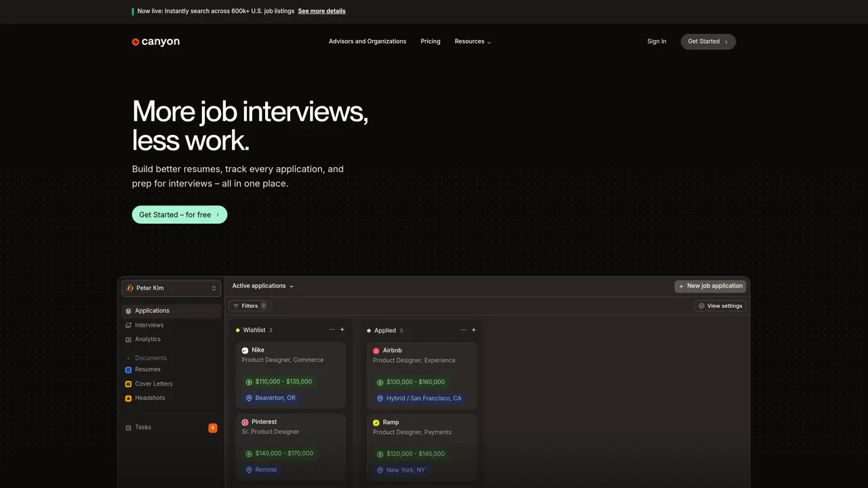Click the location pin on the Airbnb card
The image size is (868, 488).
[380, 399]
